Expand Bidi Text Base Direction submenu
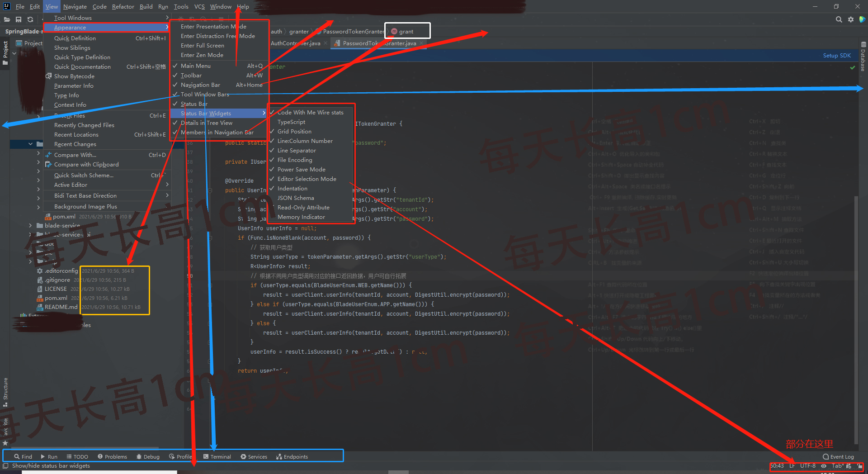This screenshot has width=868, height=474. click(x=107, y=196)
